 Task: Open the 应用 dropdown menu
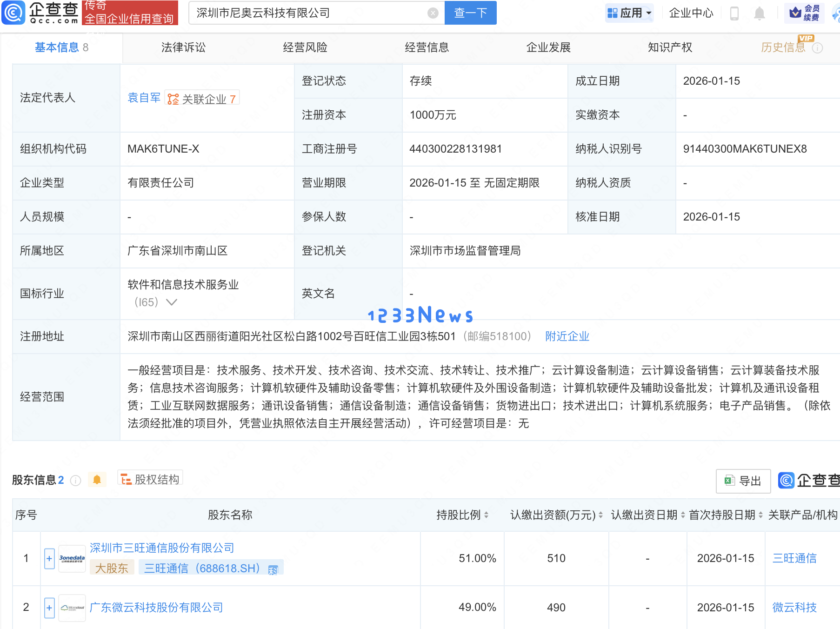(x=629, y=13)
